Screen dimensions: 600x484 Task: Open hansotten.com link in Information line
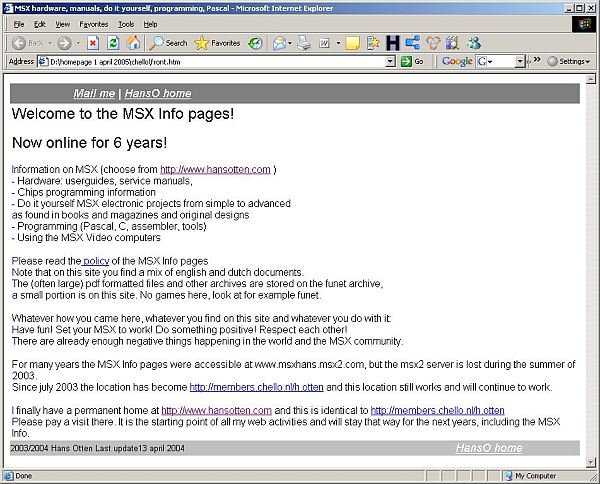tap(215, 169)
